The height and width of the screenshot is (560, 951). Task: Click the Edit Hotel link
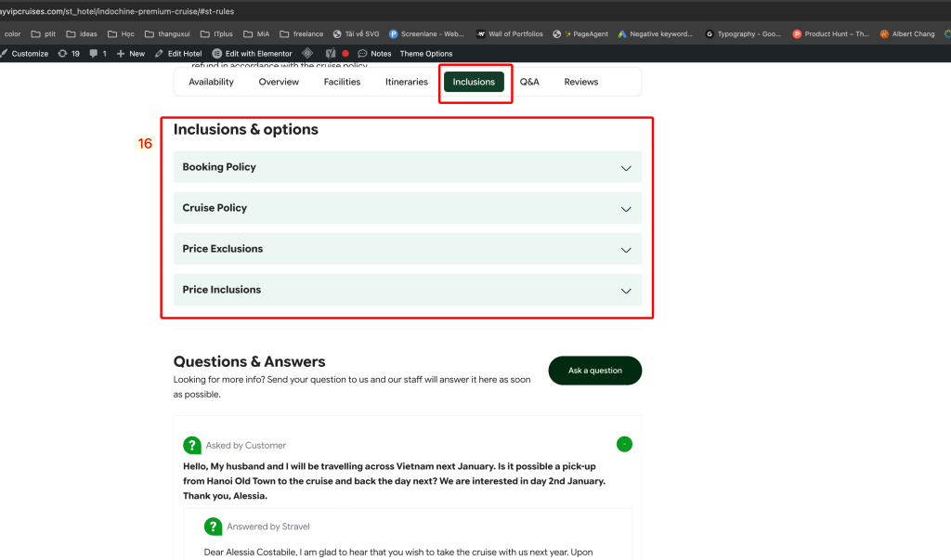178,54
